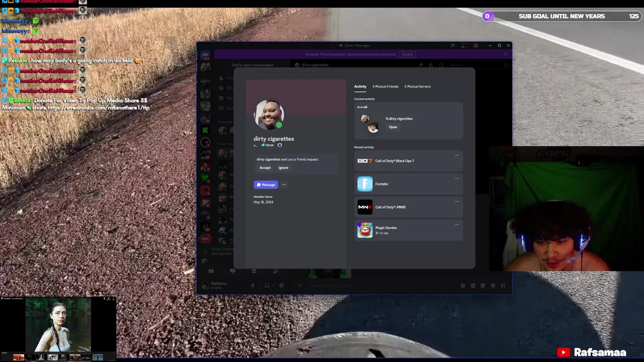Open options for Magic Garden activity
Screen dimensions: 644x362
[x=457, y=225]
